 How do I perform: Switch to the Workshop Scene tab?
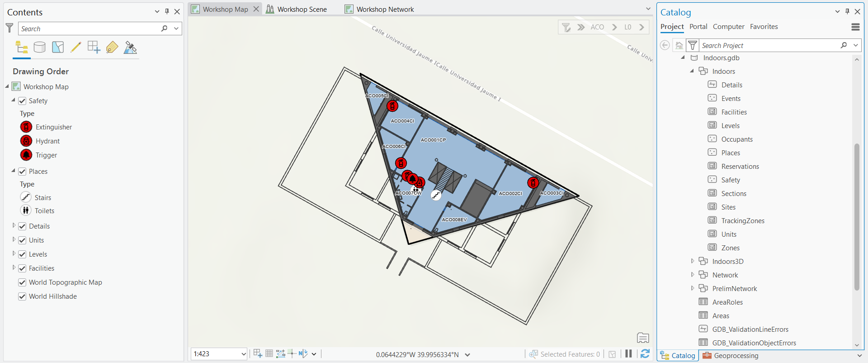297,9
